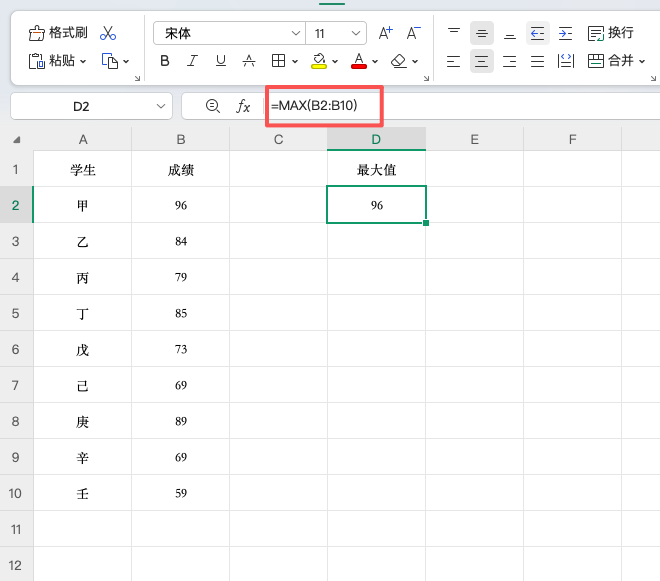Apply the red font color swatch
The image size is (660, 581).
pyautogui.click(x=359, y=61)
